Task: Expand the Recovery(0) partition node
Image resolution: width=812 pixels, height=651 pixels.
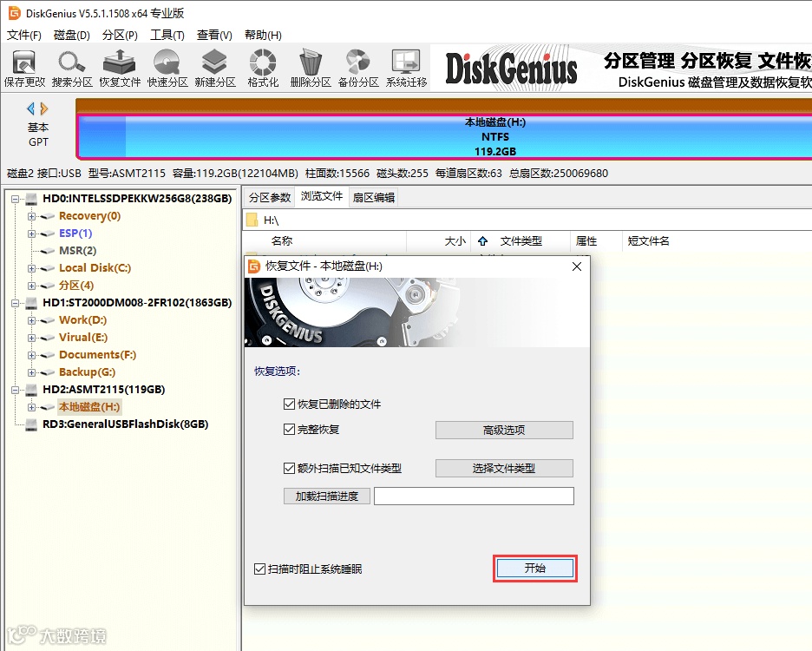Action: [x=31, y=216]
